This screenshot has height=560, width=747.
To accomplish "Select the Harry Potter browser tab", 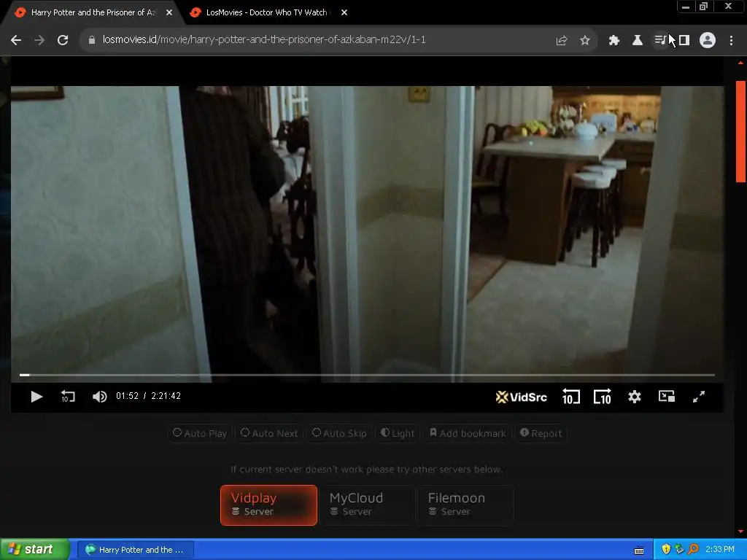I will (x=93, y=12).
